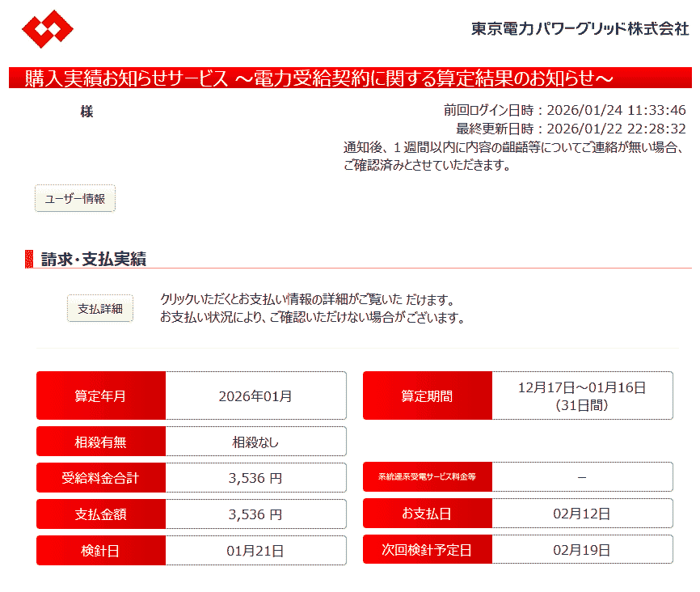Click the 支払金額 label cell

pos(101,514)
